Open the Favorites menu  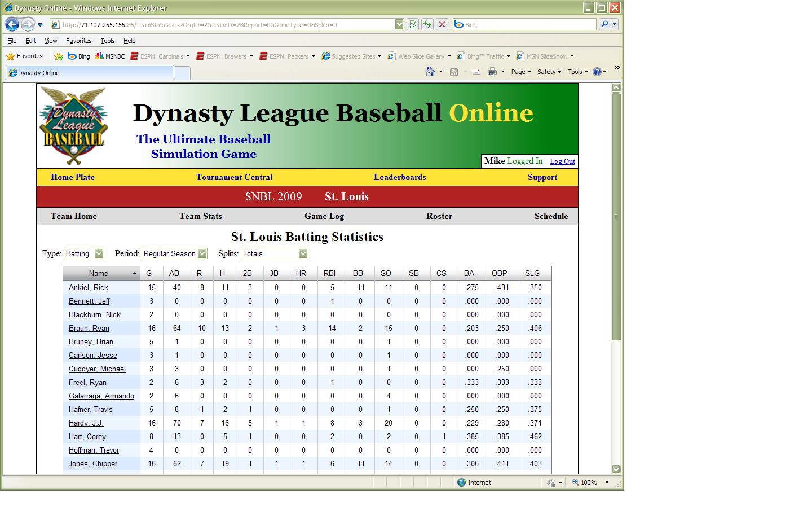click(x=78, y=40)
